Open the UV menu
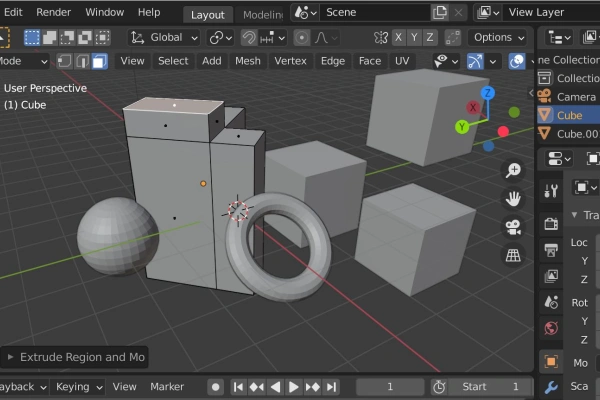 click(402, 61)
